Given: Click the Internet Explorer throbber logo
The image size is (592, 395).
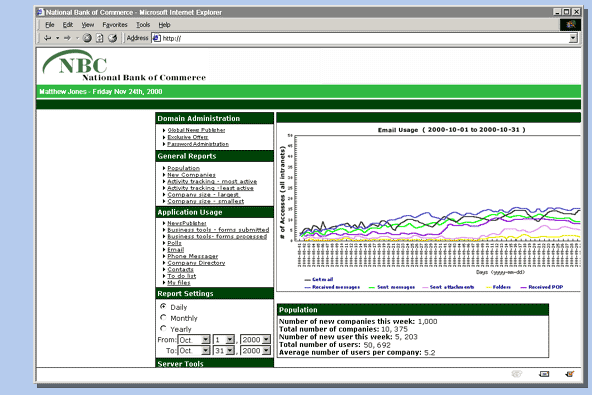Looking at the screenshot, I should 570,25.
